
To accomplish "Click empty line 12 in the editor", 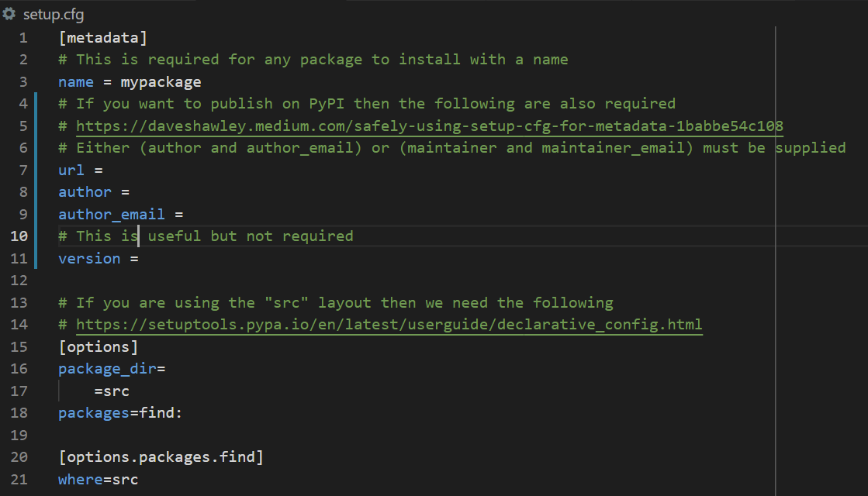I will click(415, 281).
